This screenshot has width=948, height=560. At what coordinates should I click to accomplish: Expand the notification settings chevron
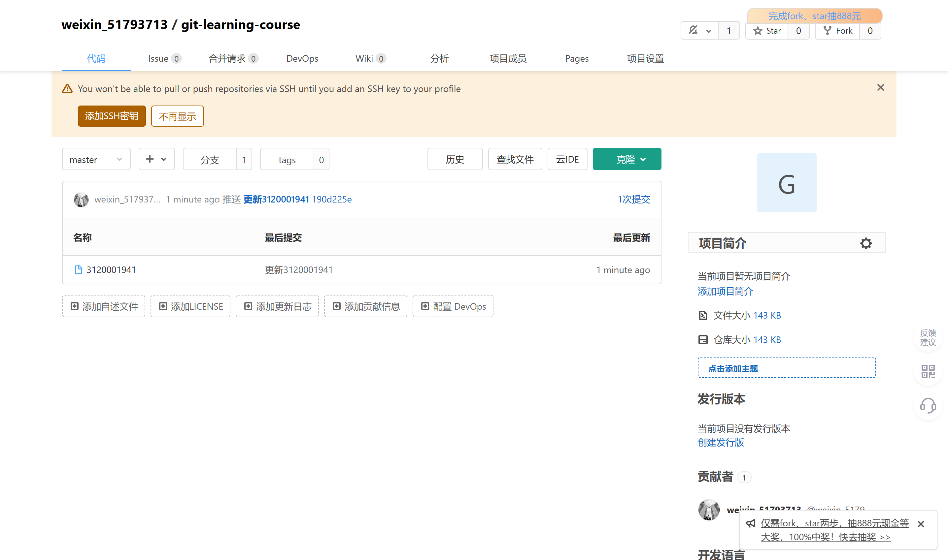709,31
